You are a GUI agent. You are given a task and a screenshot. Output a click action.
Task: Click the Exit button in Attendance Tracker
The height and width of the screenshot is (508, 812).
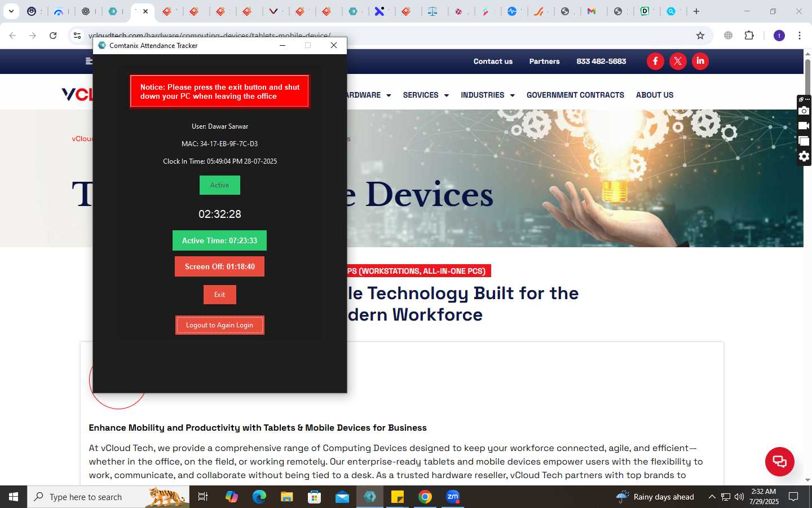pyautogui.click(x=219, y=295)
